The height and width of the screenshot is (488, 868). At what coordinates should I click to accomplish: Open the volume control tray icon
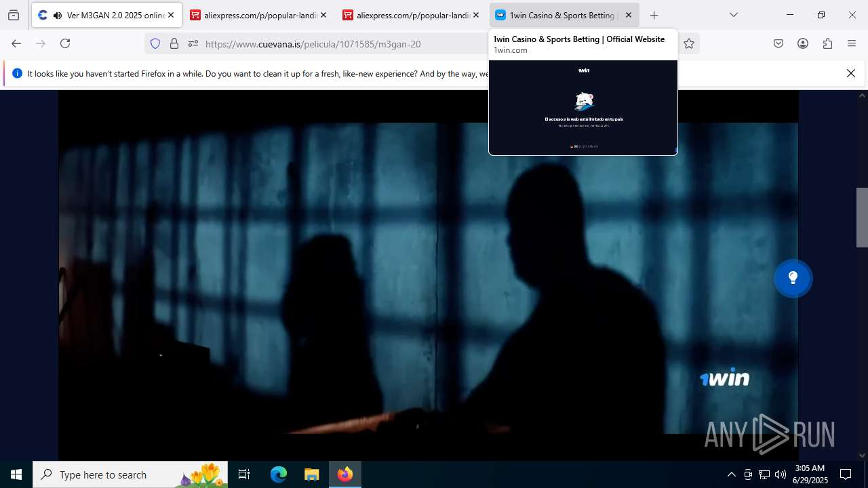tap(781, 474)
